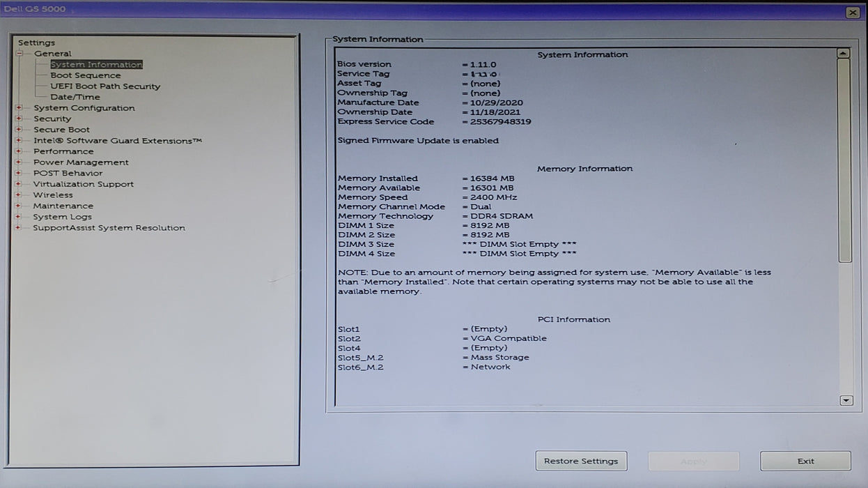Expand the Security node

pos(19,119)
